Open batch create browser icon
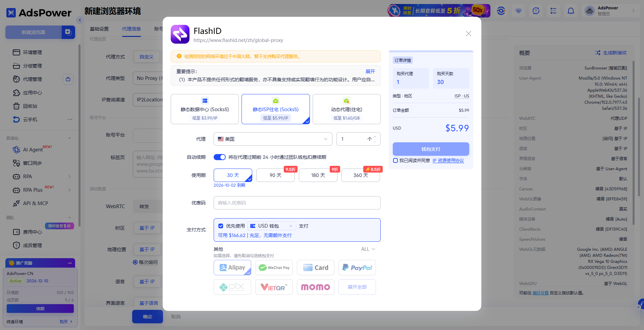 click(68, 32)
